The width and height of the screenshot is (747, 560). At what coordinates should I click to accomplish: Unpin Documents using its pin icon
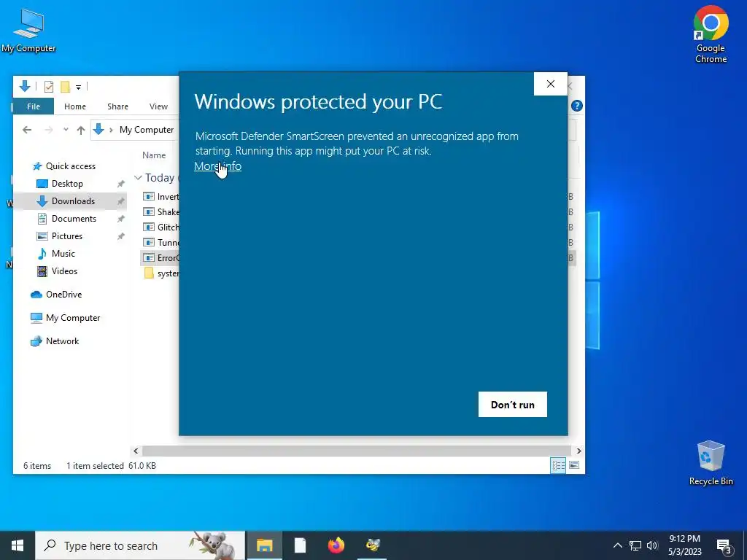pos(121,219)
